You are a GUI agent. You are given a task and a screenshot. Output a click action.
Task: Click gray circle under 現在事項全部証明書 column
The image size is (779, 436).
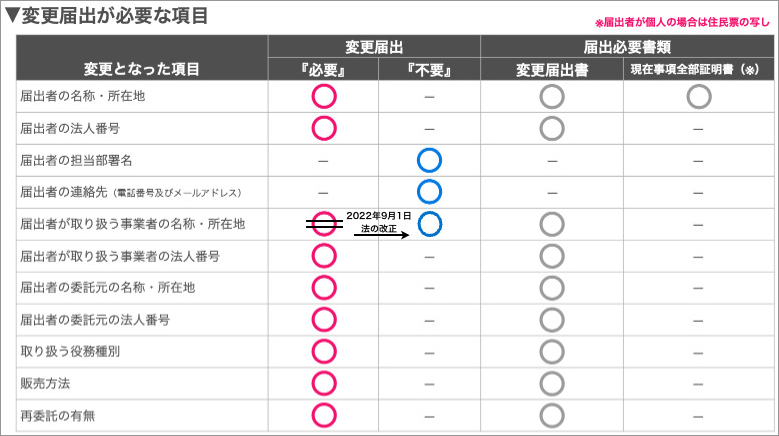pos(699,96)
